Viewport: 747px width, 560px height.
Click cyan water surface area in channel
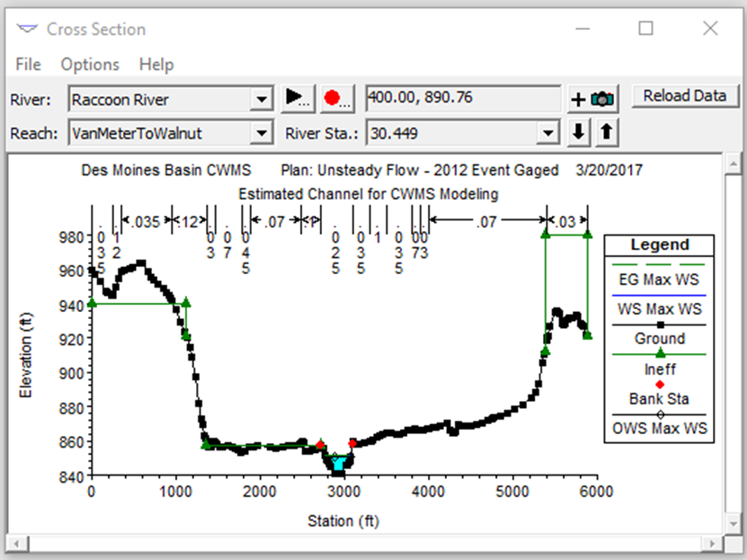pos(338,463)
